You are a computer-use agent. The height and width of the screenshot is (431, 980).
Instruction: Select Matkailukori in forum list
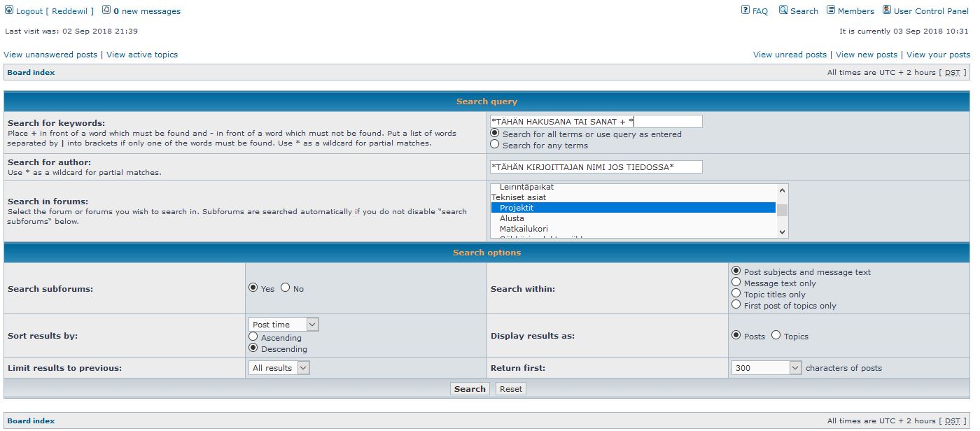[x=524, y=229]
